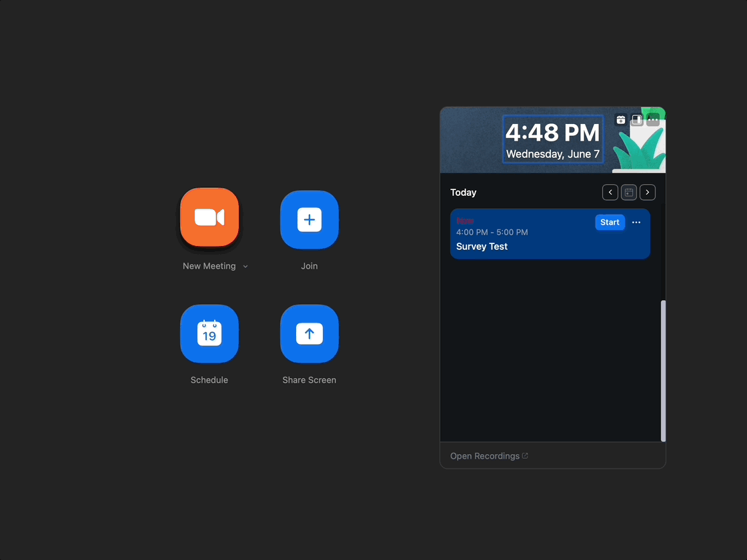The image size is (747, 560).
Task: Click the Today heading
Action: click(x=463, y=193)
